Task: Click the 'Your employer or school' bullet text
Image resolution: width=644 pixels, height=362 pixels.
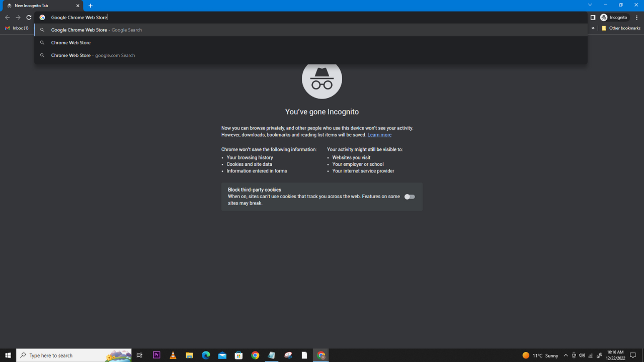Action: coord(358,164)
